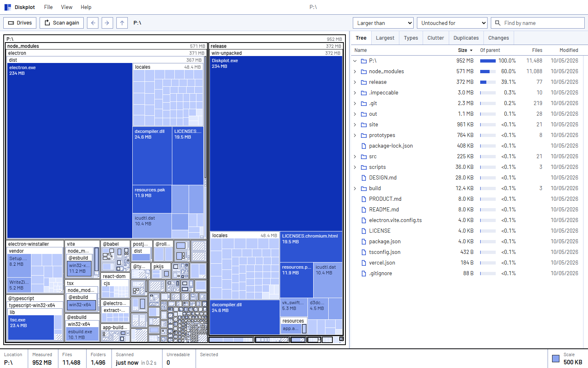
Task: Go back with the left arrow button
Action: tap(93, 23)
